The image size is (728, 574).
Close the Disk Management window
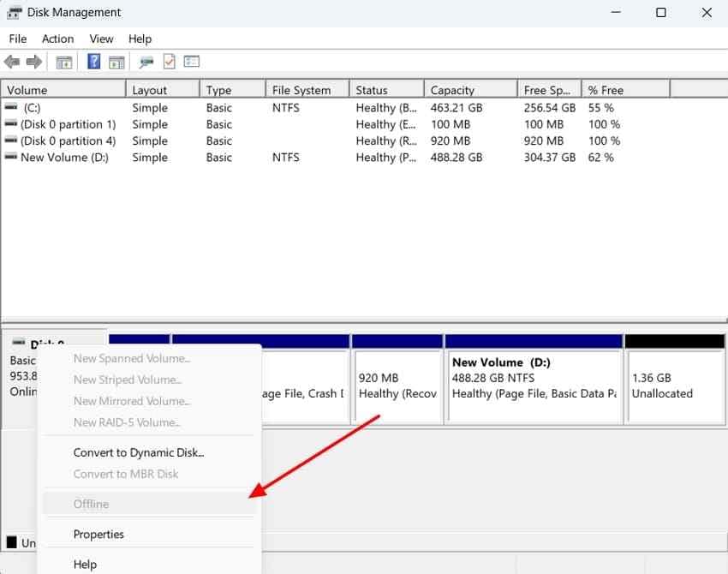[707, 13]
